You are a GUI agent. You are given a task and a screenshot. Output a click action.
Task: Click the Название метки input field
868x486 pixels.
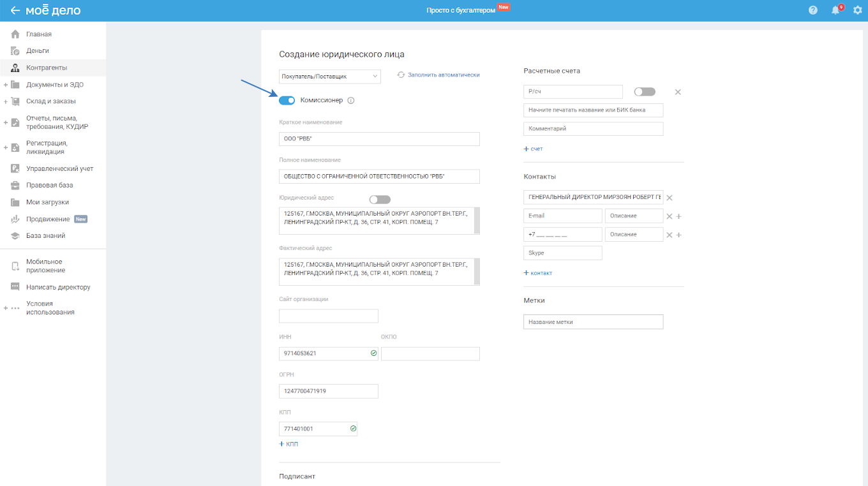pos(593,322)
